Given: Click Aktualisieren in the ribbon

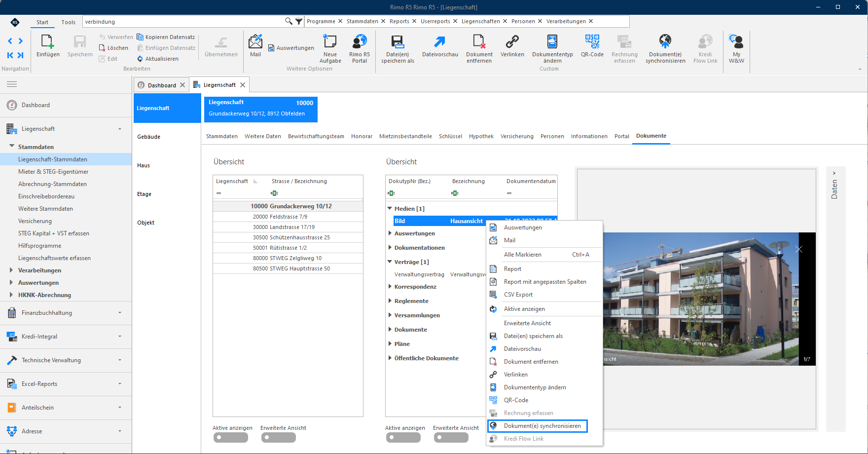Looking at the screenshot, I should pyautogui.click(x=158, y=59).
